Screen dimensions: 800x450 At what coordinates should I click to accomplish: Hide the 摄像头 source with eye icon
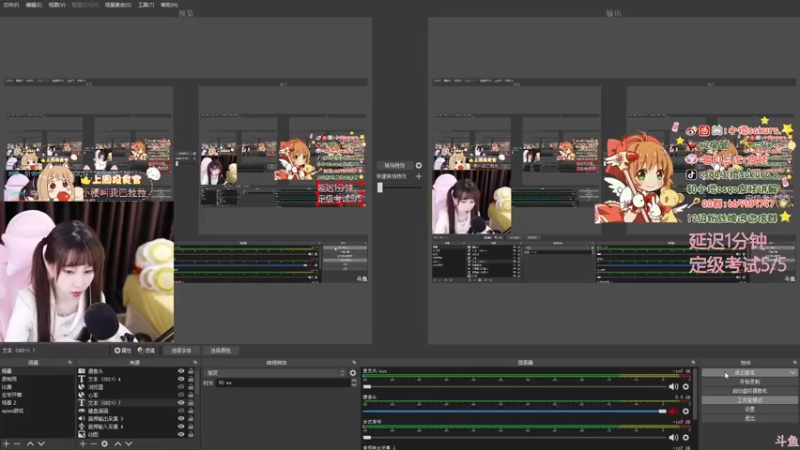tap(181, 371)
